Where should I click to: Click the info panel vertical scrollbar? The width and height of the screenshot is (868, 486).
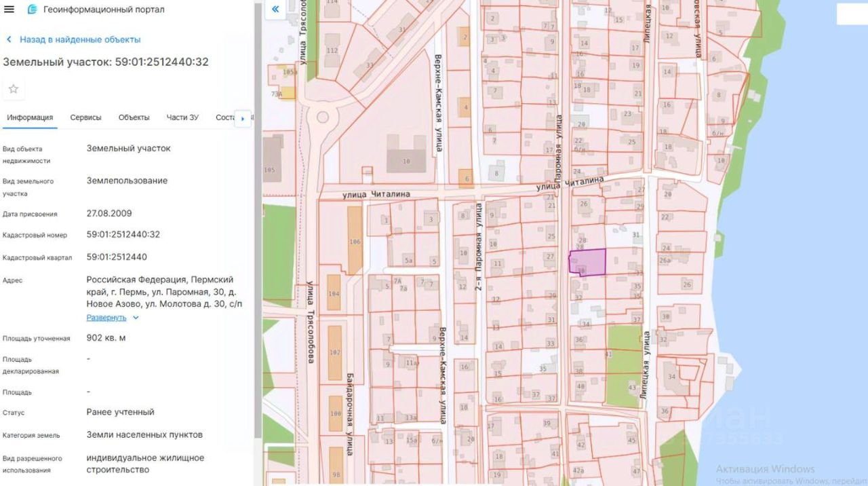(258, 224)
